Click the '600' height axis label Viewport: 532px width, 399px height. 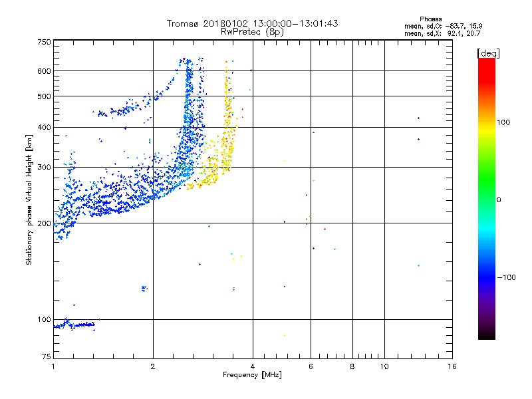click(x=44, y=71)
